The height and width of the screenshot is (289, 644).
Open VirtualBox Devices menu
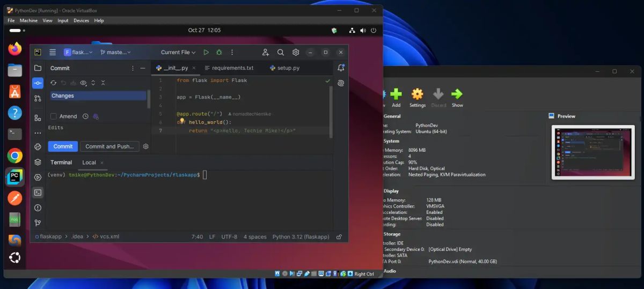[x=82, y=20]
